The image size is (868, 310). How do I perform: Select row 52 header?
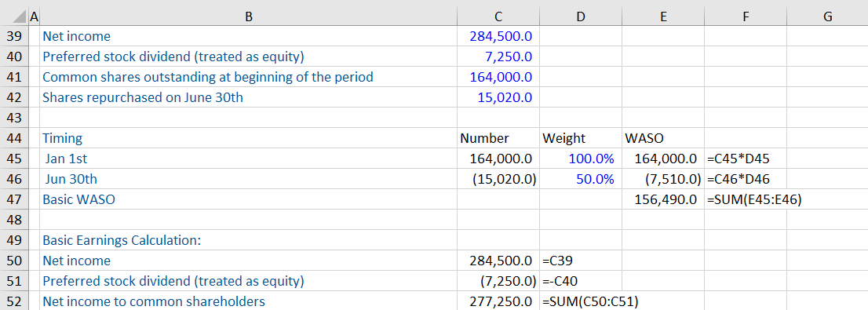(x=13, y=301)
